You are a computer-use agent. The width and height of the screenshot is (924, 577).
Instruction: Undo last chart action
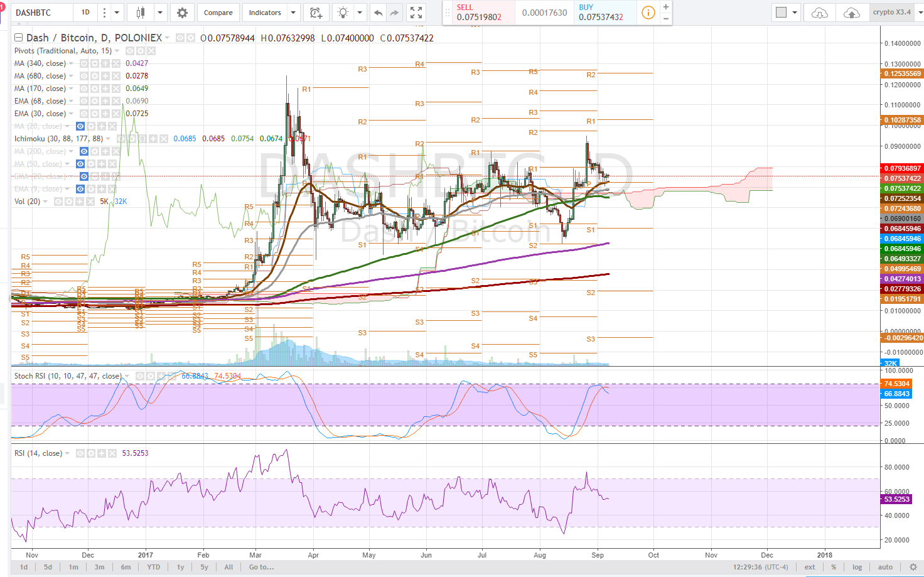378,13
